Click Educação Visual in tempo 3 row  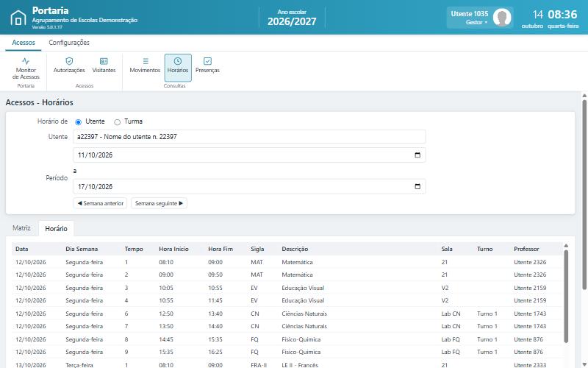pyautogui.click(x=303, y=288)
